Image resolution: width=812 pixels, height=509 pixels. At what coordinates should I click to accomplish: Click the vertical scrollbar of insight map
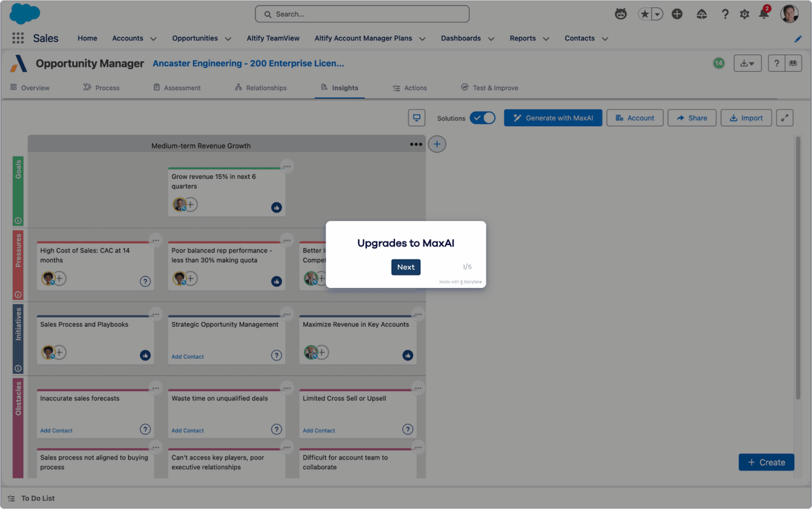(797, 267)
